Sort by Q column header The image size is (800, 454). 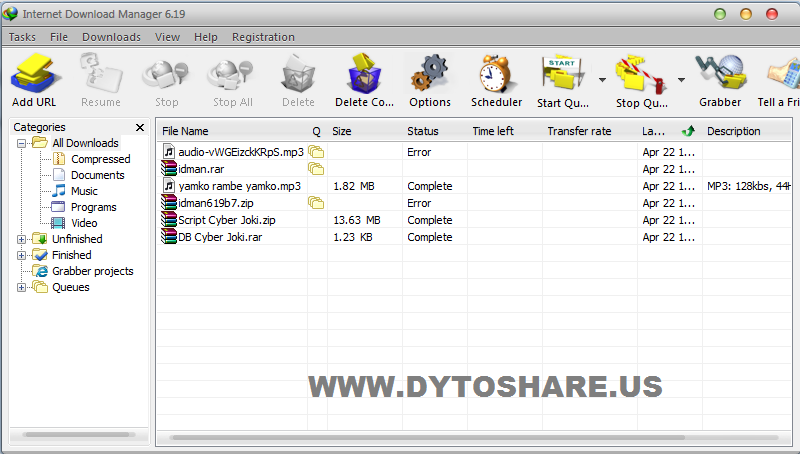coord(317,131)
